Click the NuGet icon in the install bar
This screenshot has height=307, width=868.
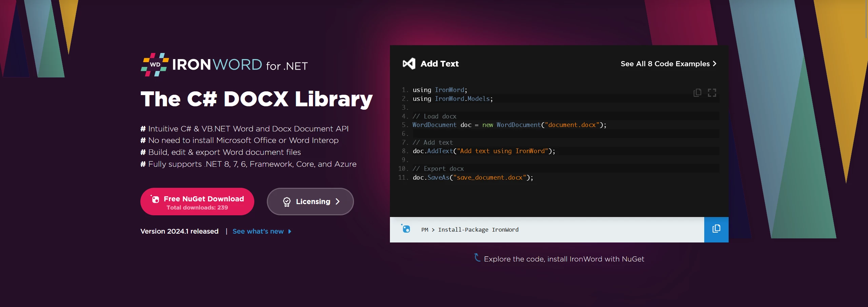406,229
